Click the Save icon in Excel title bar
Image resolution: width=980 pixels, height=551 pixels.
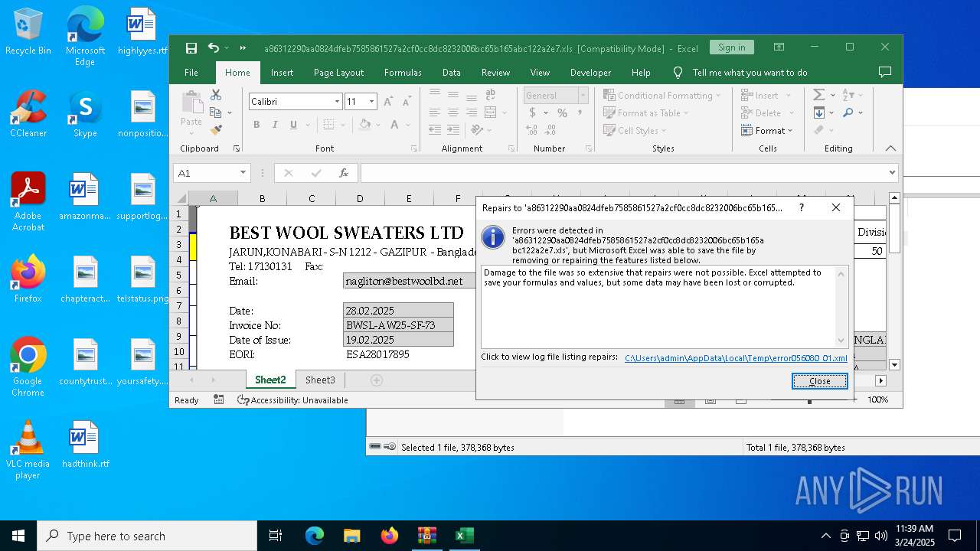191,47
